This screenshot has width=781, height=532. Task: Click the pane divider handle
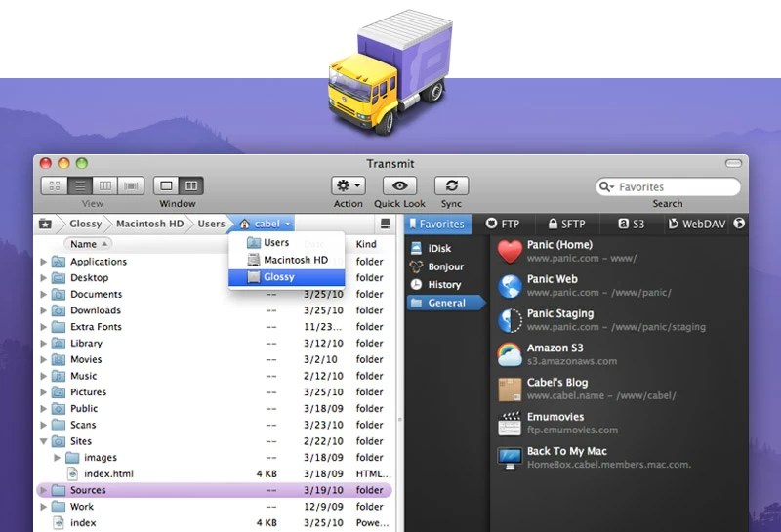[399, 420]
